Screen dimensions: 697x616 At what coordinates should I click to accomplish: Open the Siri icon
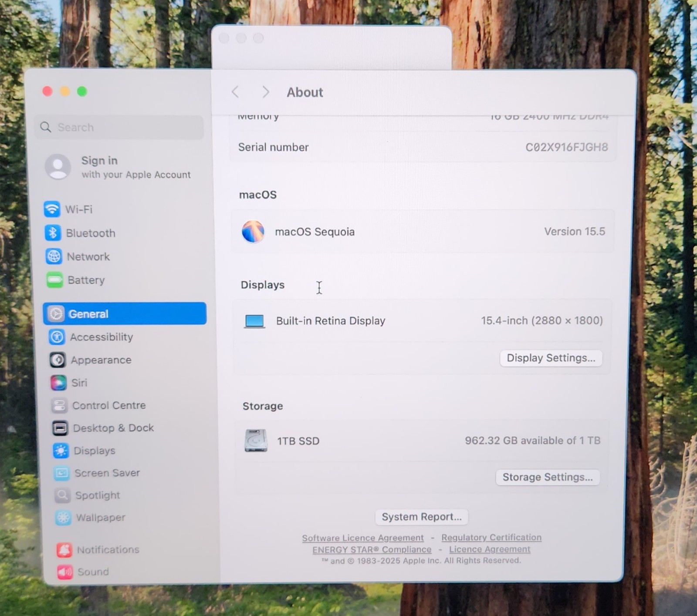(x=58, y=383)
